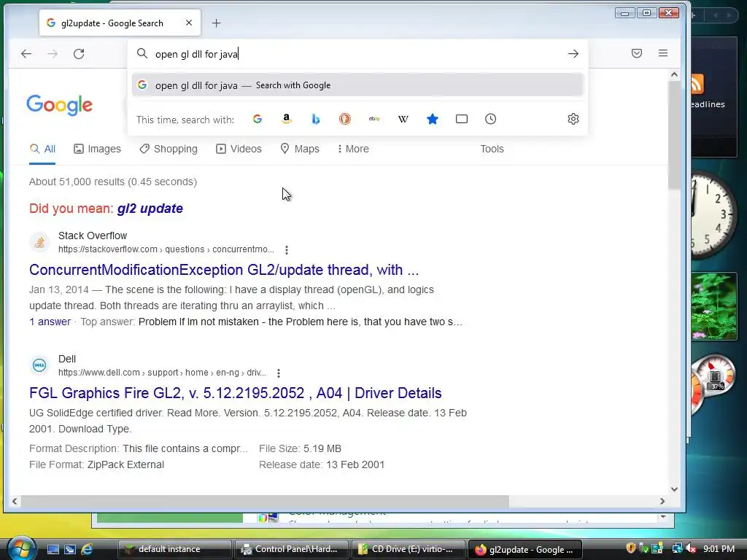The height and width of the screenshot is (560, 747).
Task: Click the Go arrow in the address bar
Action: click(573, 54)
